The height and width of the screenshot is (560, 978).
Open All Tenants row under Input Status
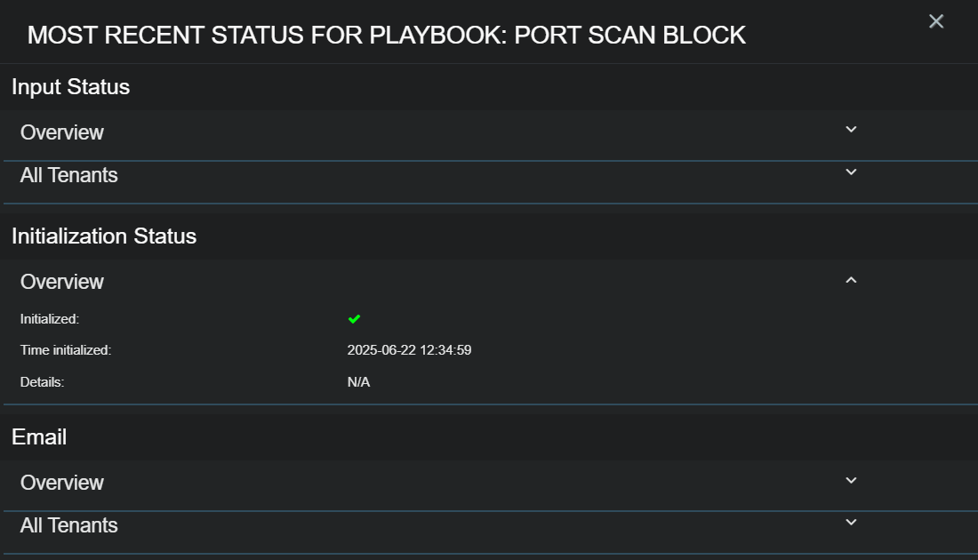point(69,176)
